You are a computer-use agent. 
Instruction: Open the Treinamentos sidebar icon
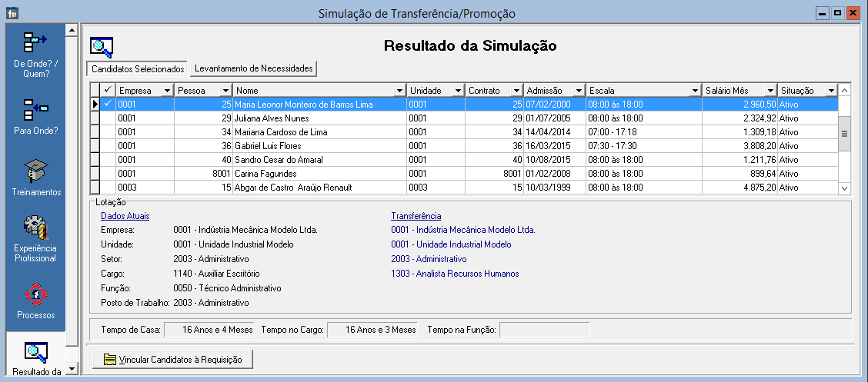[x=35, y=178]
